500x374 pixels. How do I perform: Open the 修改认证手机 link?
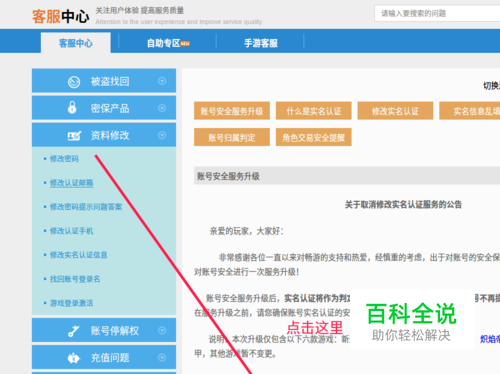coord(71,231)
